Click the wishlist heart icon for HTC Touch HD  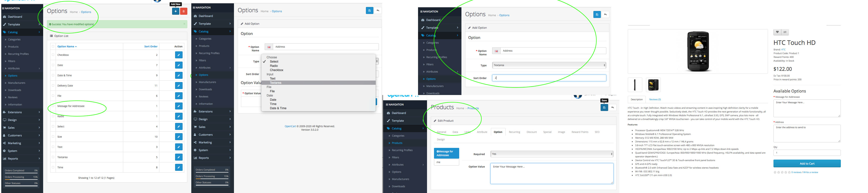pyautogui.click(x=777, y=32)
